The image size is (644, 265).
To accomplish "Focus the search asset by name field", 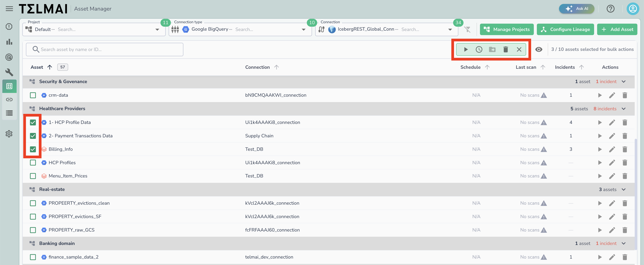I will click(104, 50).
